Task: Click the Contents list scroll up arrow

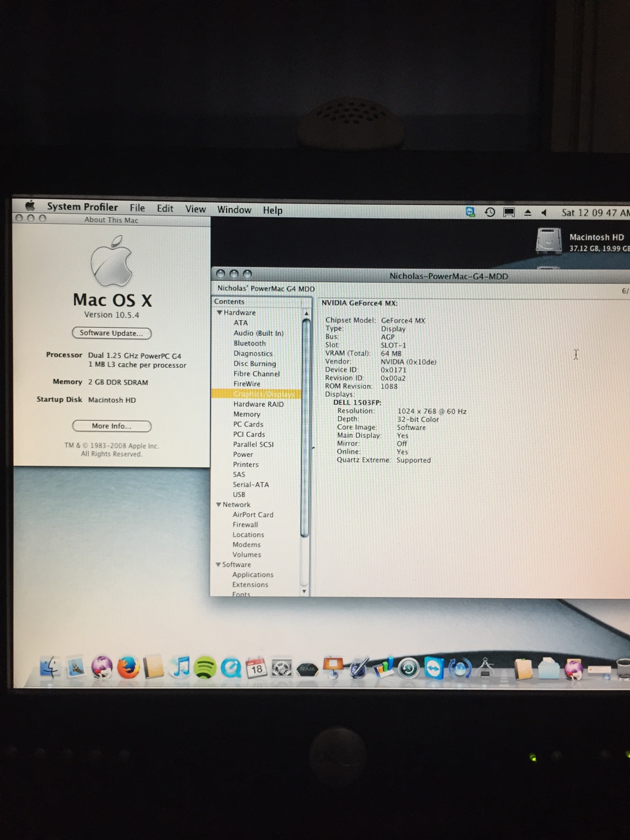Action: point(306,313)
